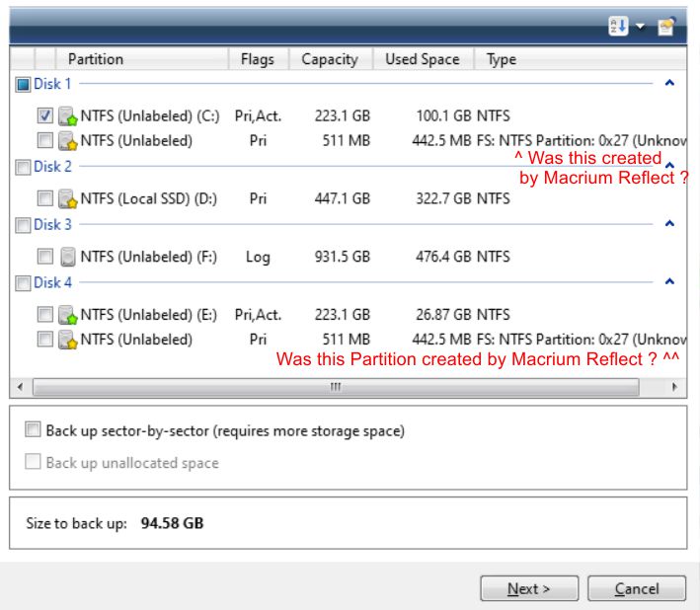
Task: Select the NTFS (Local SSD) (D:) row text
Action: coord(149,198)
